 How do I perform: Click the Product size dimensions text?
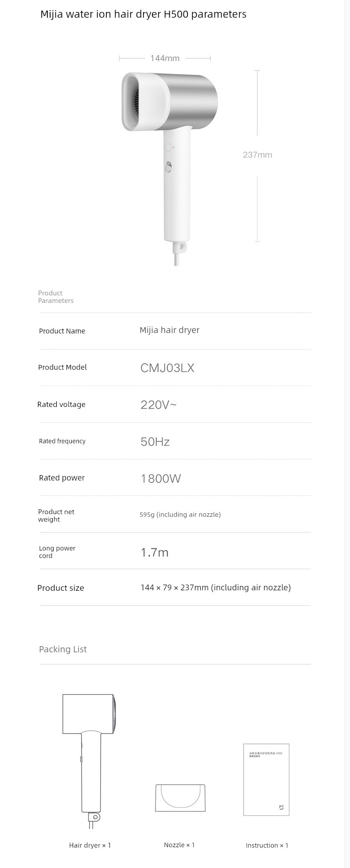tap(216, 588)
